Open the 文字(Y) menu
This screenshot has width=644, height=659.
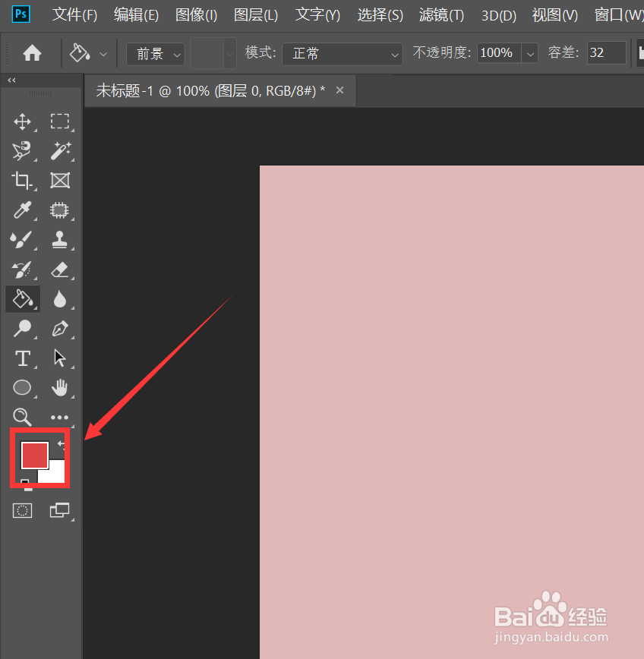[x=317, y=15]
